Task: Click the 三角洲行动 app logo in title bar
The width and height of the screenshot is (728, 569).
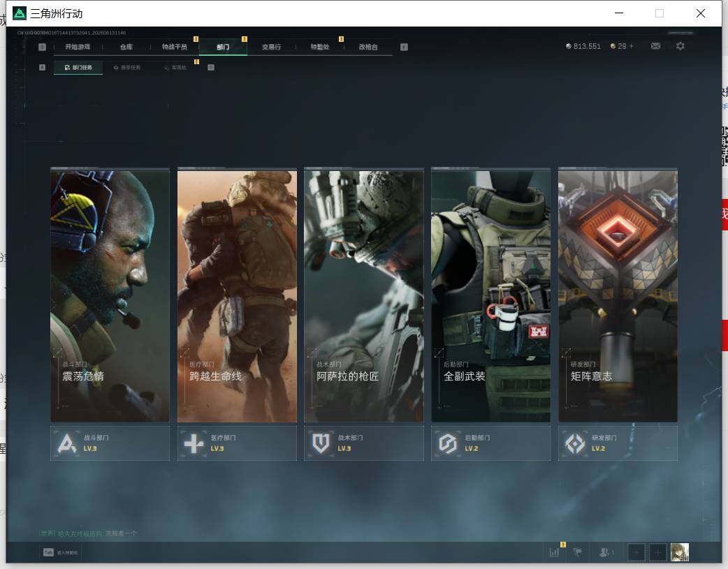Action: (x=19, y=13)
